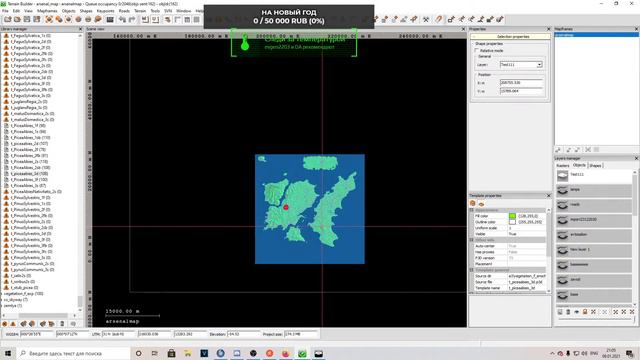Screen dimensions: 640x360
Task: Expand the vegetation_f_exp (100) library group
Action: tap(2, 293)
